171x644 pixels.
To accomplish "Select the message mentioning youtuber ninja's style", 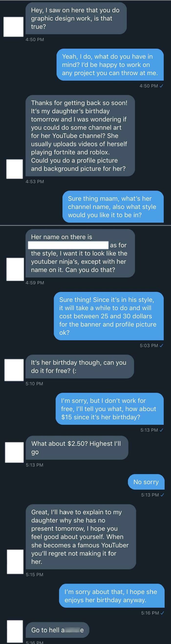I will 80,253.
